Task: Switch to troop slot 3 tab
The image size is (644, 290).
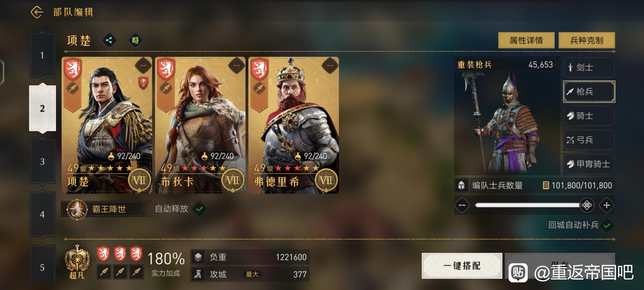Action: click(42, 162)
